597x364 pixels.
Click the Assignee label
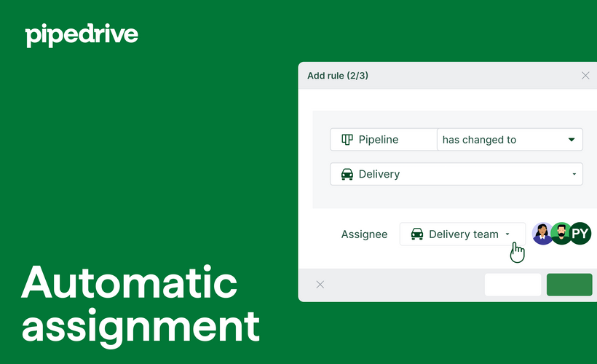[364, 234]
